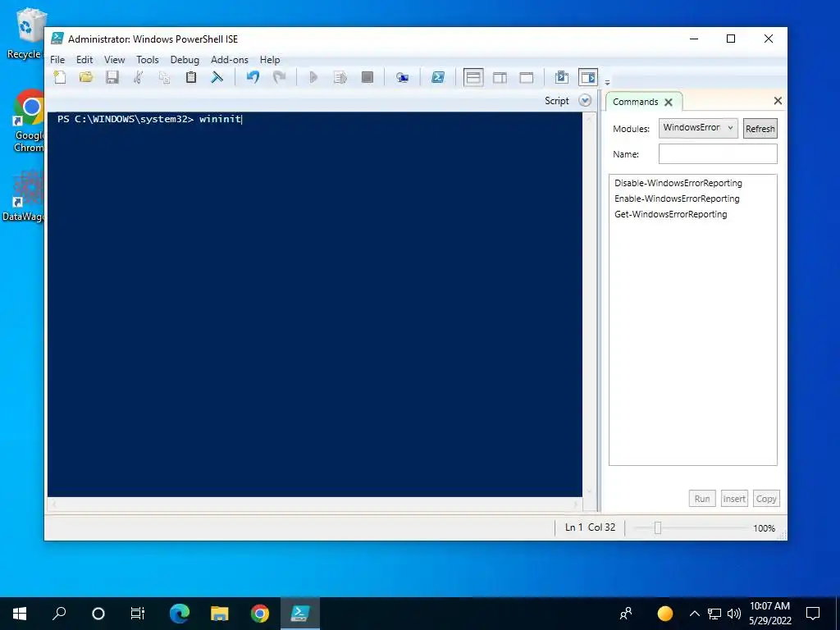Select Disable-WindowsErrorReporting command
The image size is (840, 630).
point(678,183)
